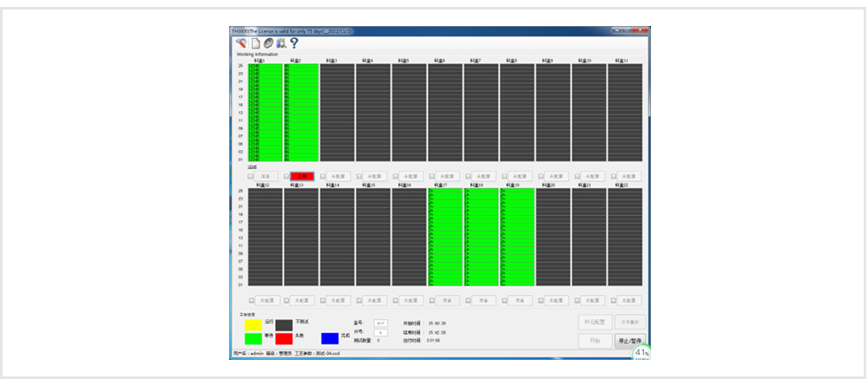Click the 开始 start button
The image size is (868, 379).
click(595, 341)
